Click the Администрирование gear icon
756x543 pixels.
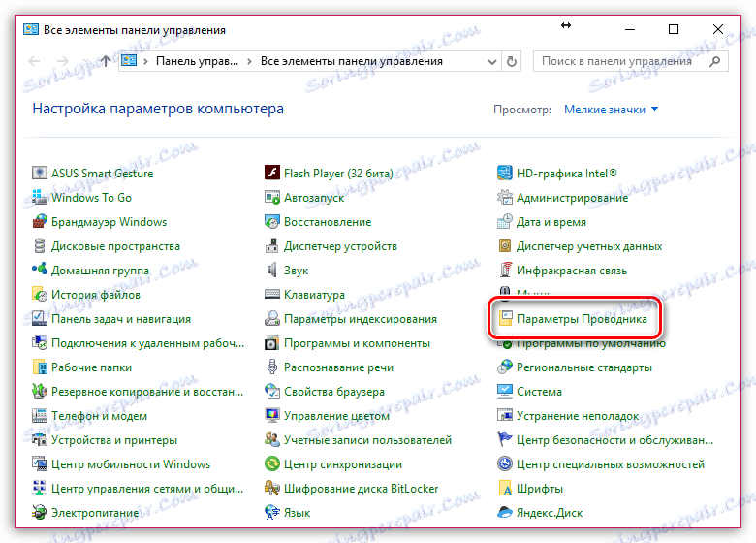click(505, 197)
